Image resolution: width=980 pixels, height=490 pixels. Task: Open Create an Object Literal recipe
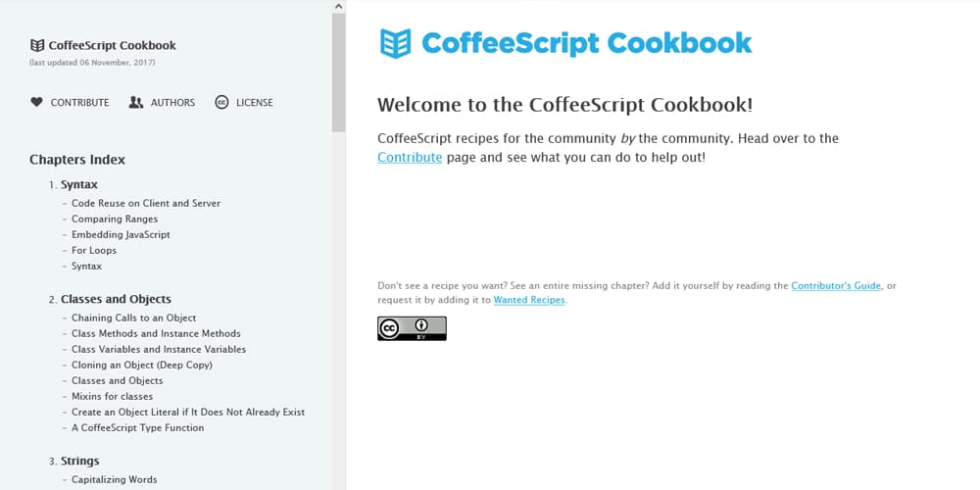(x=188, y=412)
